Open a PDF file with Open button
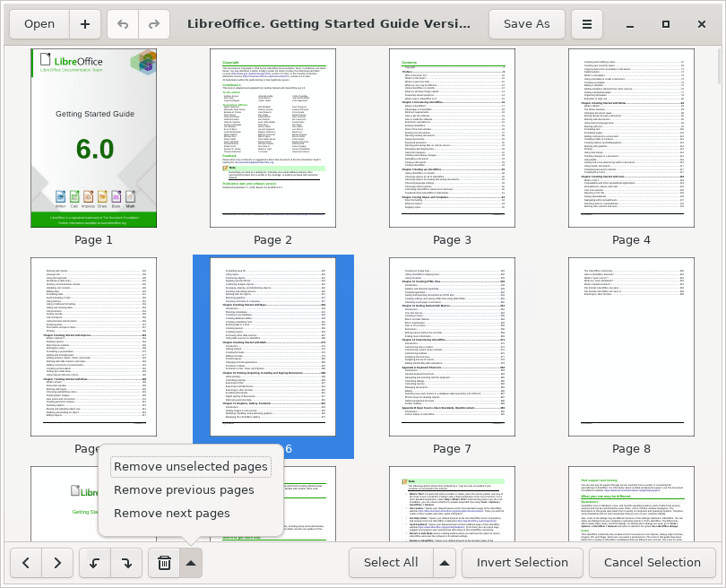 (x=39, y=24)
